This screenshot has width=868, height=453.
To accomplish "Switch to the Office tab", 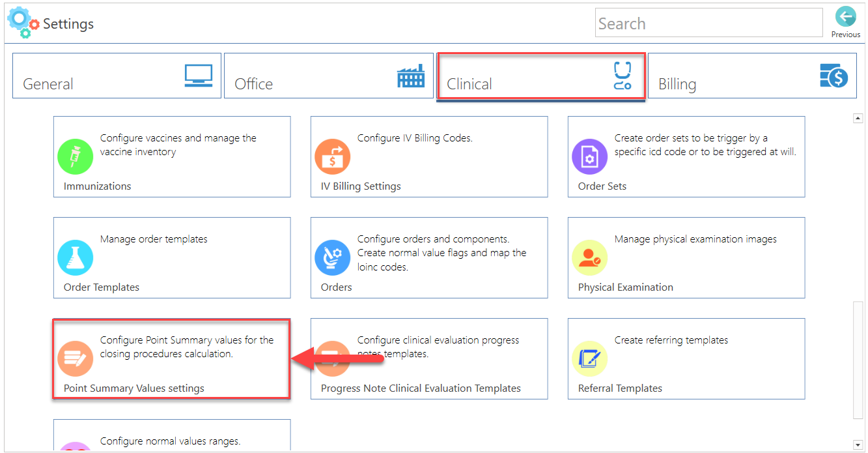I will (x=329, y=76).
